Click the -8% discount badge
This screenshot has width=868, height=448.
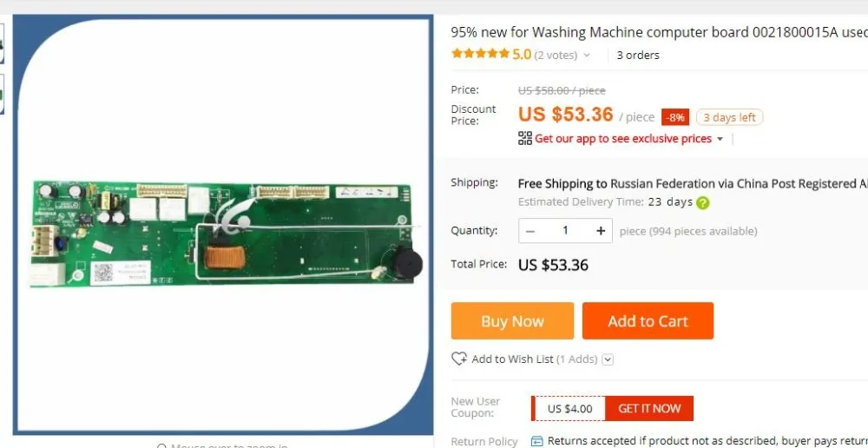[674, 117]
